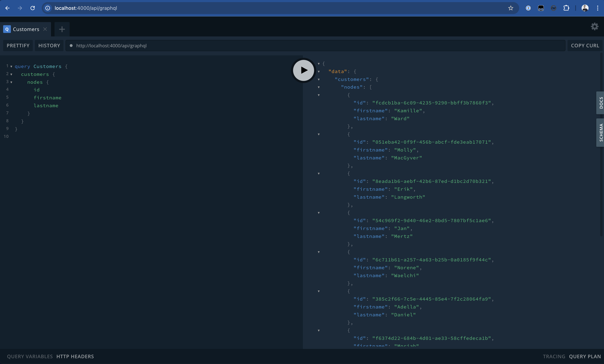Image resolution: width=604 pixels, height=364 pixels.
Task: Collapse the customers field block in editor
Action: [x=11, y=74]
